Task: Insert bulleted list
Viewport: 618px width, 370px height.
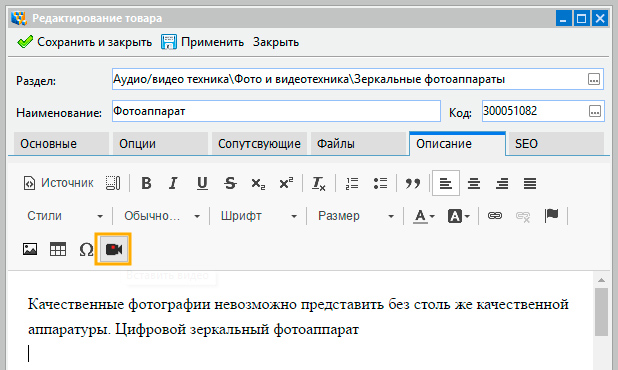Action: click(380, 184)
